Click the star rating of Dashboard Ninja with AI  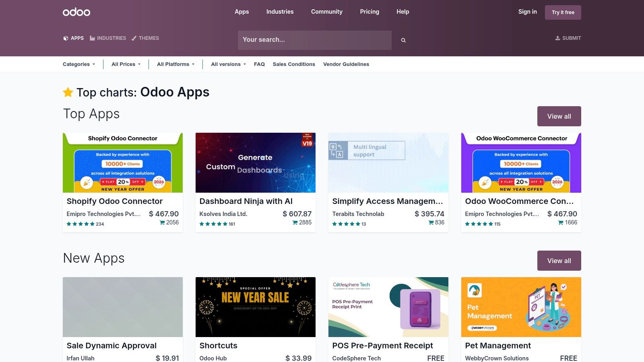tap(213, 224)
